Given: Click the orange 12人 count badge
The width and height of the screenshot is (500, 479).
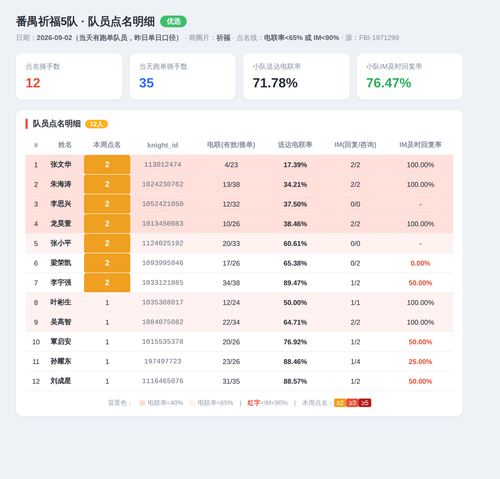Looking at the screenshot, I should click(x=96, y=124).
